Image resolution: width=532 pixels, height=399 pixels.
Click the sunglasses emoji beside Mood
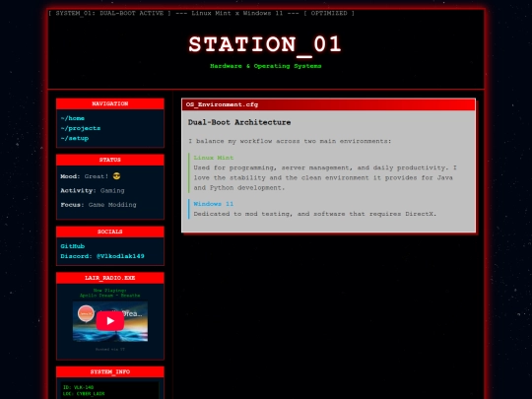coord(116,176)
